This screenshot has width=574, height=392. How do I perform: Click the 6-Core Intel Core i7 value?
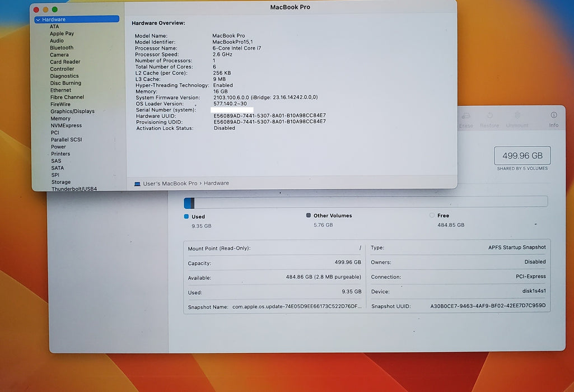point(237,48)
